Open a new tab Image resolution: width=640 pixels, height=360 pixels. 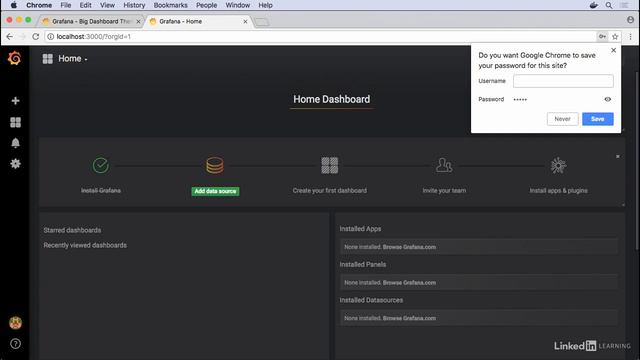point(262,22)
